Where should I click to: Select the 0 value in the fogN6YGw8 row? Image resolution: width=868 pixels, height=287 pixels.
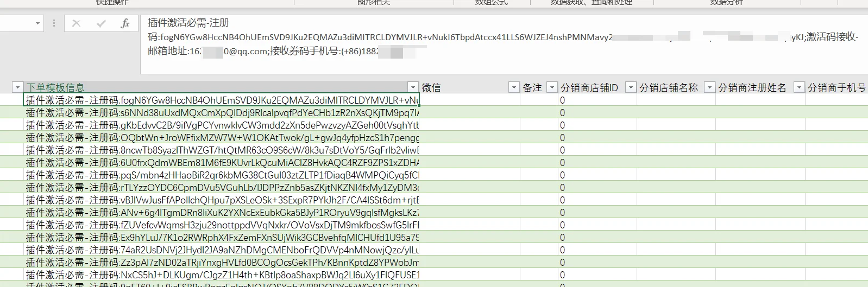(597, 100)
